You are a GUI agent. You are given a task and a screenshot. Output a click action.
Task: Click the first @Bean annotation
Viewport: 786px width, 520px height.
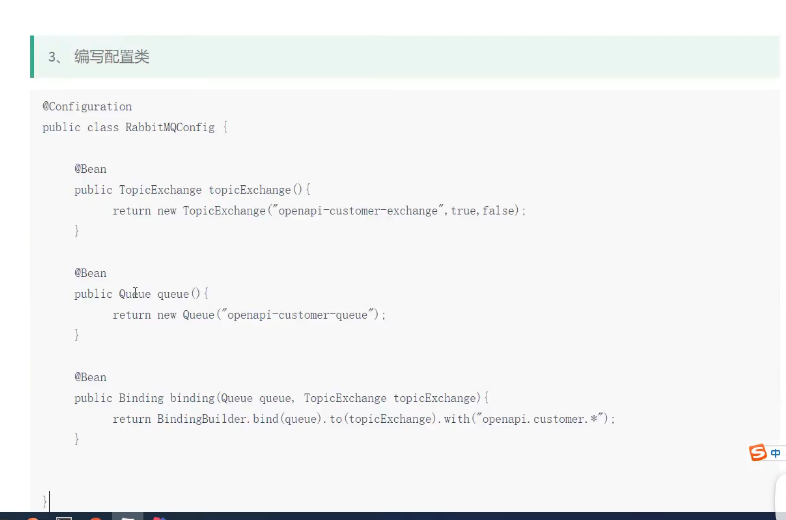click(90, 169)
